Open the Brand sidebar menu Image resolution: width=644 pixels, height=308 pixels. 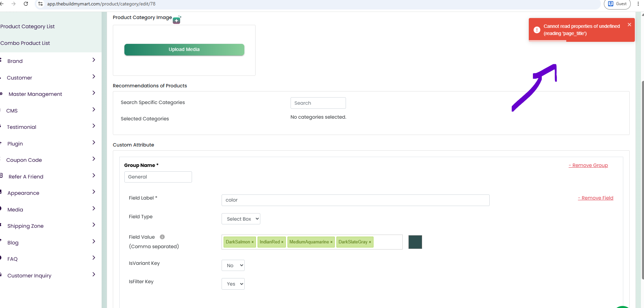[x=15, y=61]
